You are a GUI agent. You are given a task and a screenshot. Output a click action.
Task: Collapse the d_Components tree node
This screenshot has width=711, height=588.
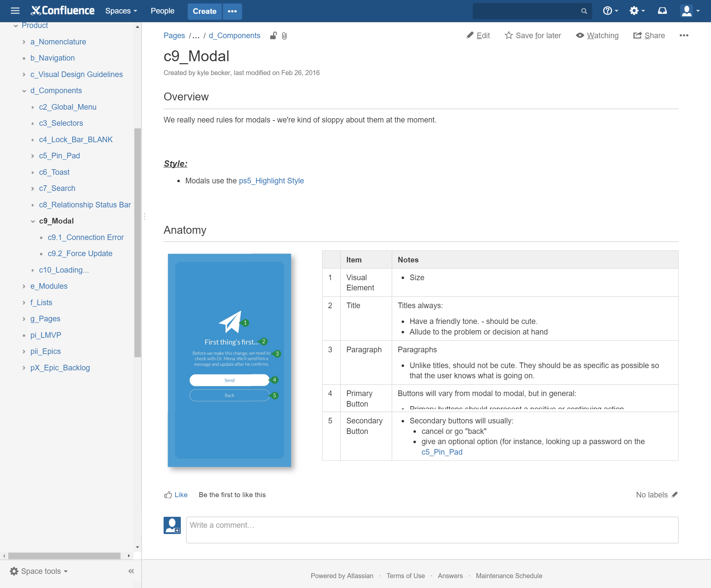tap(24, 91)
